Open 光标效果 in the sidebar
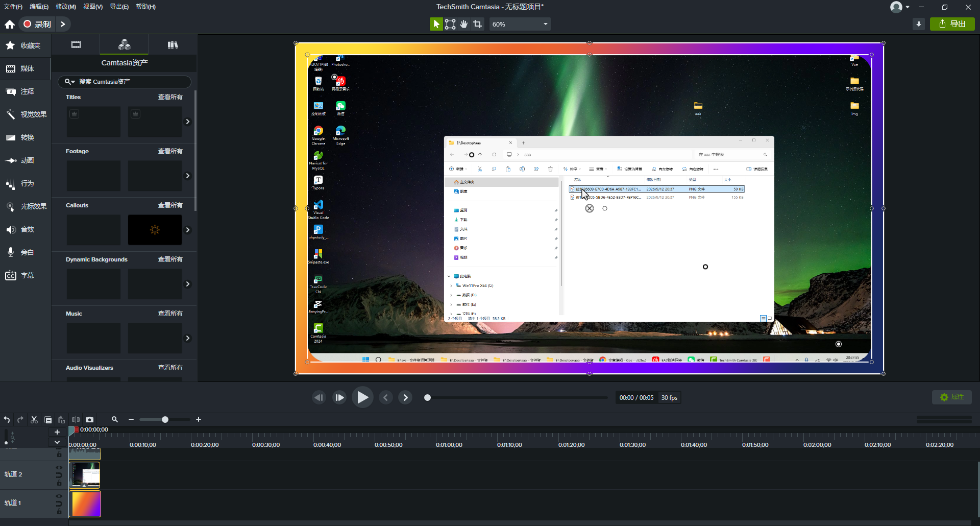Screen dimensions: 980x526 point(26,206)
